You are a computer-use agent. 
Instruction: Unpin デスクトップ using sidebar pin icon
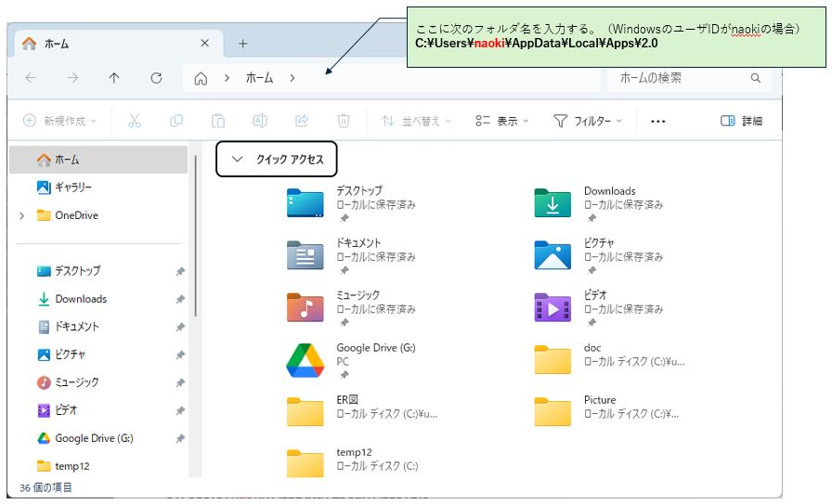point(180,271)
